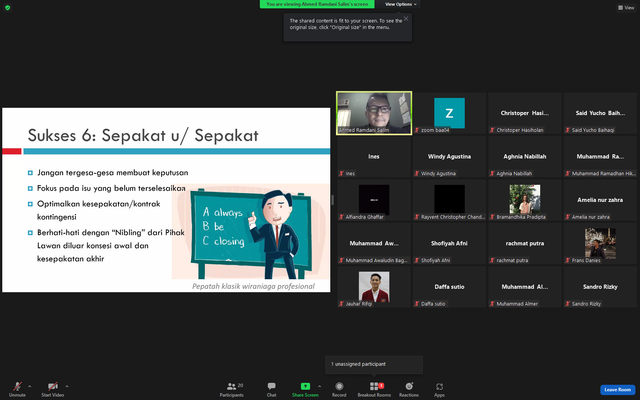Click the green 'You are viewing' banner
The width and height of the screenshot is (640, 400).
coord(317,4)
